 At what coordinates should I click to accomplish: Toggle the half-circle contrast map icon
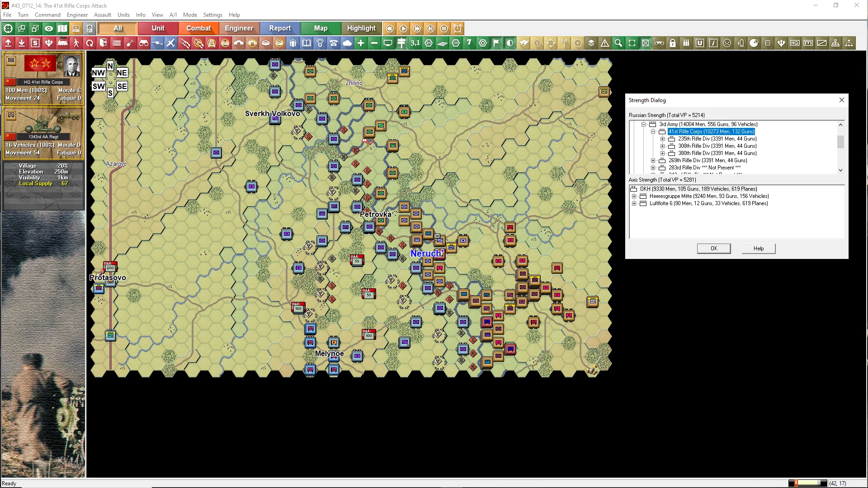(x=510, y=43)
